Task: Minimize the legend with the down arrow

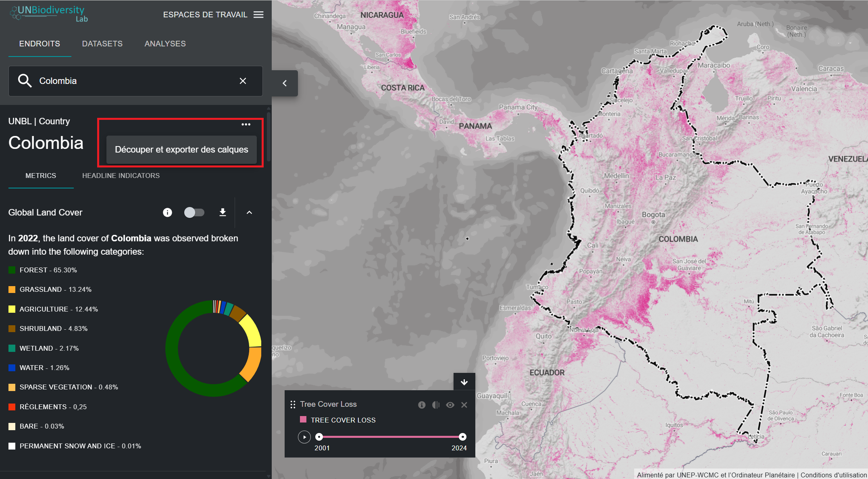Action: 464,382
